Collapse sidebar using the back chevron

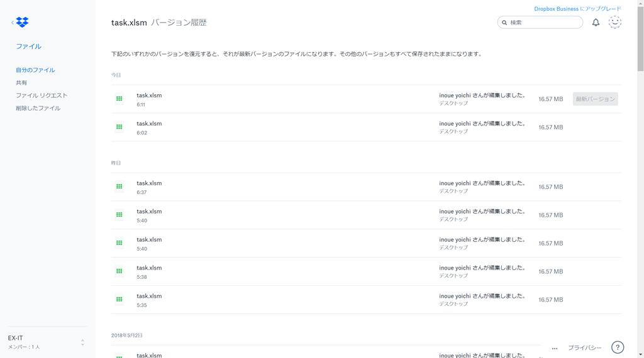(12, 23)
